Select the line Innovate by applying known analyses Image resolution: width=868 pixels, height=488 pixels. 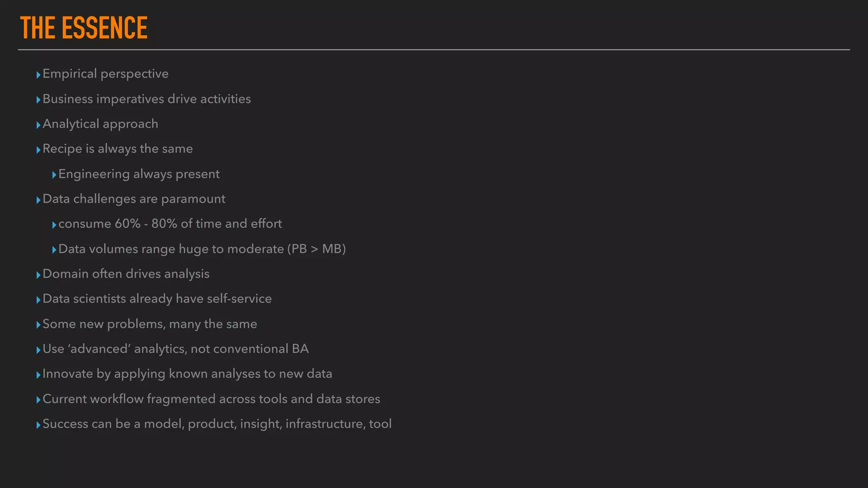(187, 374)
